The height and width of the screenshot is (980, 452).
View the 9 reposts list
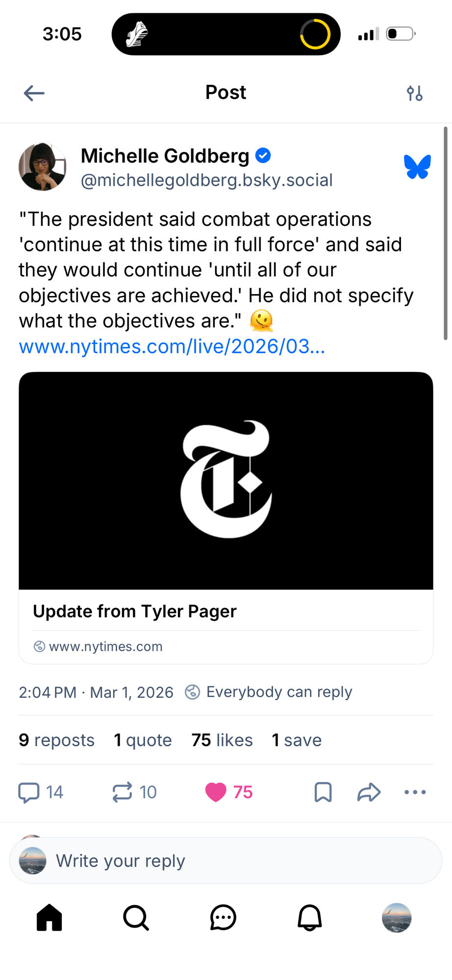tap(56, 740)
